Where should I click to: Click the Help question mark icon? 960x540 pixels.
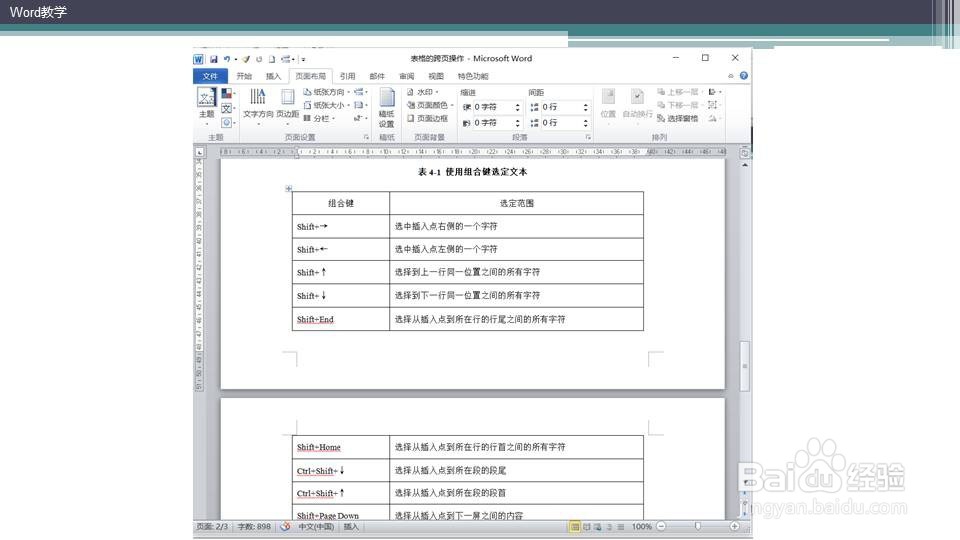743,76
